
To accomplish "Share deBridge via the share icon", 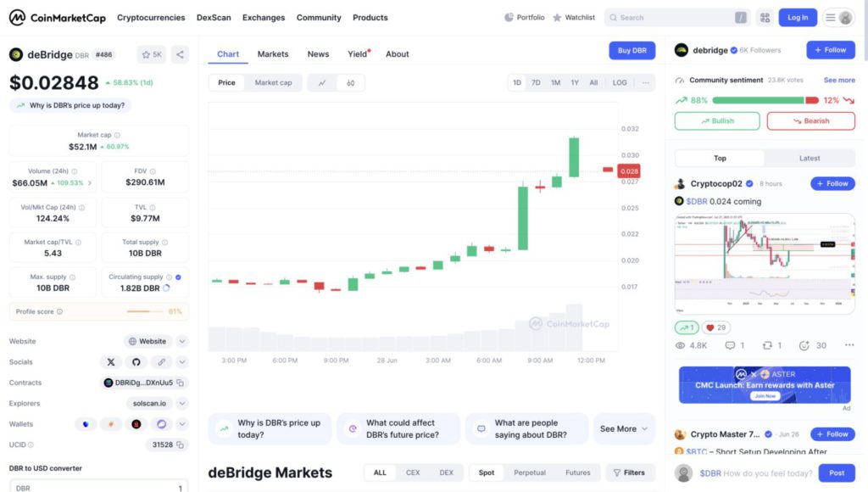I will 180,54.
